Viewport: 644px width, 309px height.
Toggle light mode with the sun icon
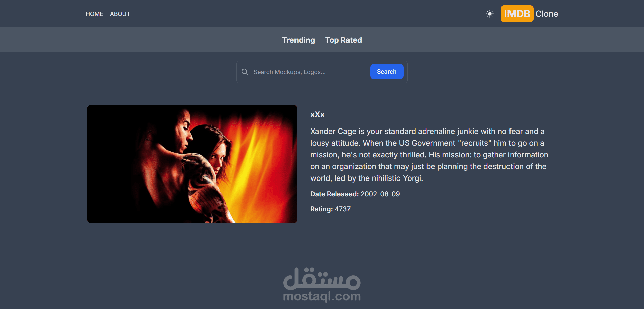point(490,14)
